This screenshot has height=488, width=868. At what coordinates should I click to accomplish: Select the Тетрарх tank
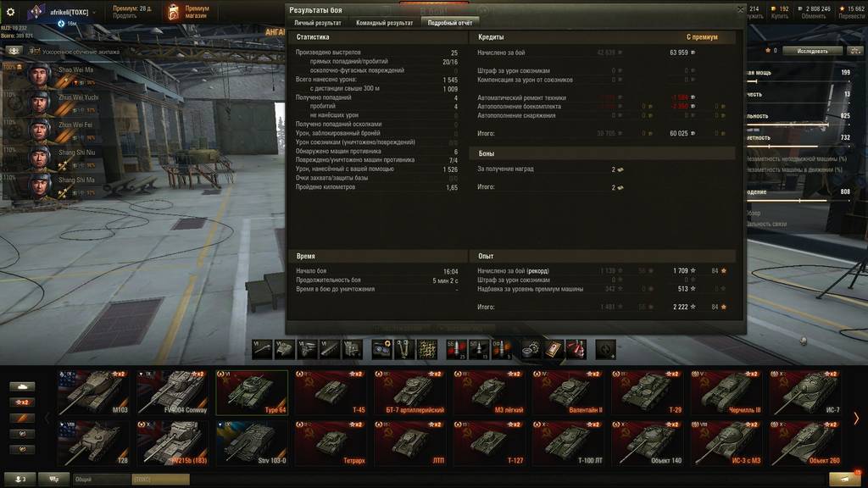[x=331, y=442]
